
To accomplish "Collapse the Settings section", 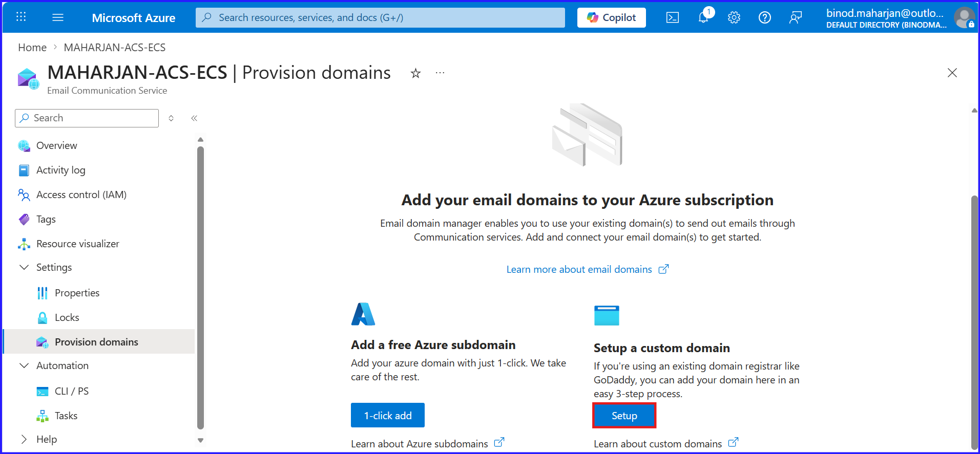I will point(24,267).
